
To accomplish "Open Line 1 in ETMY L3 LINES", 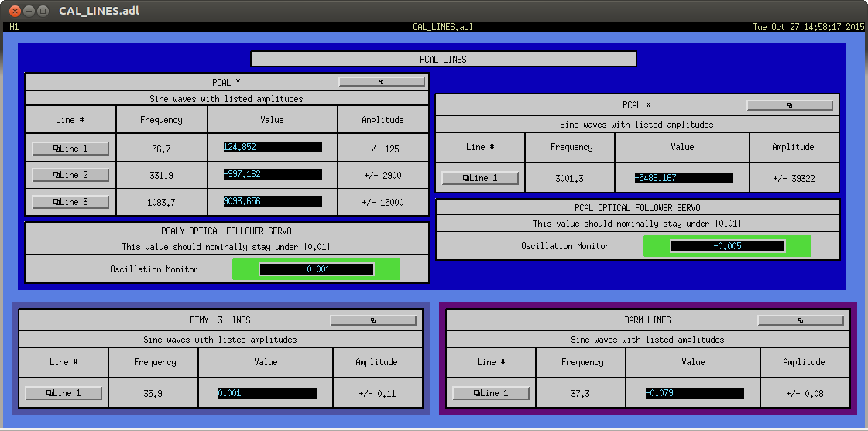I will click(63, 393).
